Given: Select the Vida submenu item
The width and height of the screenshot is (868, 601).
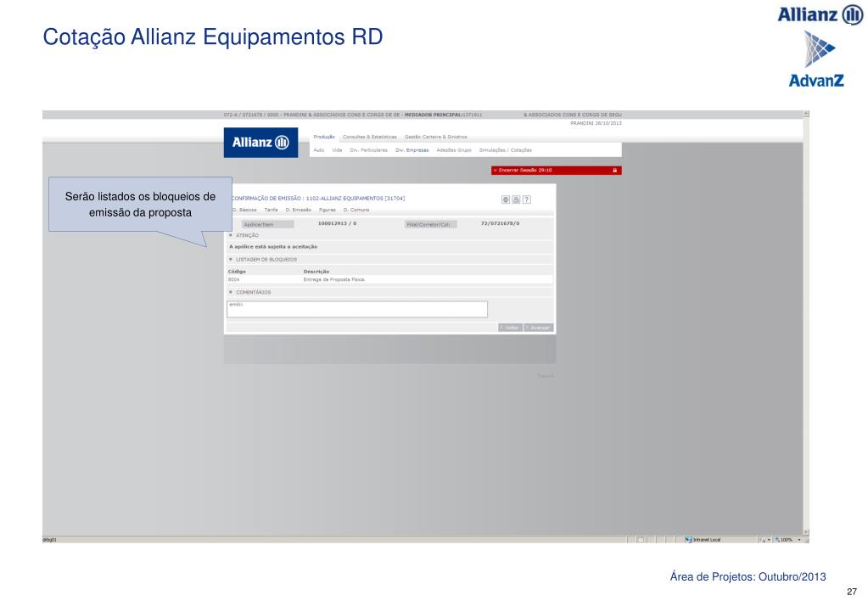Looking at the screenshot, I should [337, 150].
